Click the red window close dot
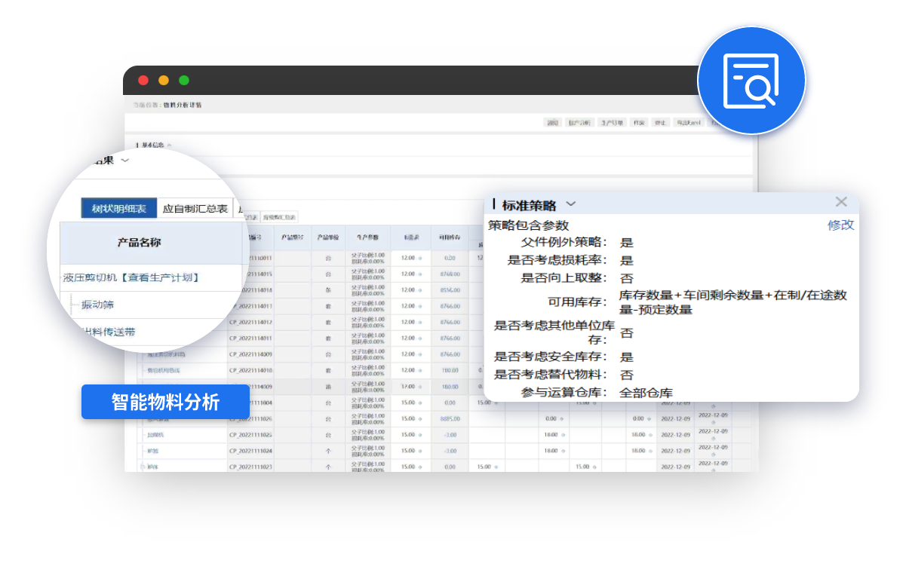 143,81
